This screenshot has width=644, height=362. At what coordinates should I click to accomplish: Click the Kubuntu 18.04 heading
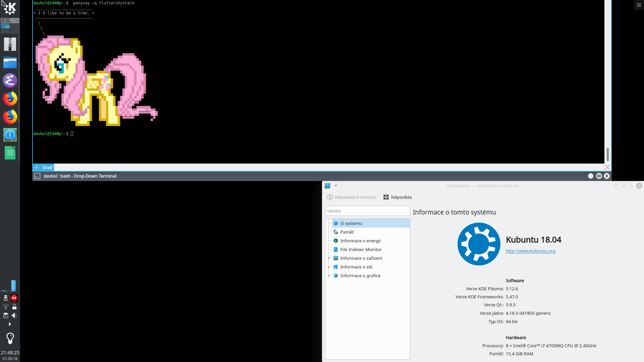533,240
